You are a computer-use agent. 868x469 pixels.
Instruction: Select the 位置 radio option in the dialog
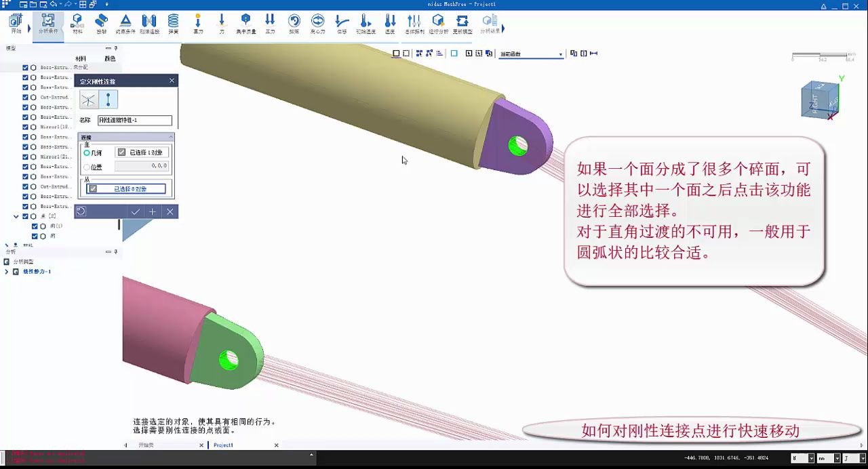87,166
